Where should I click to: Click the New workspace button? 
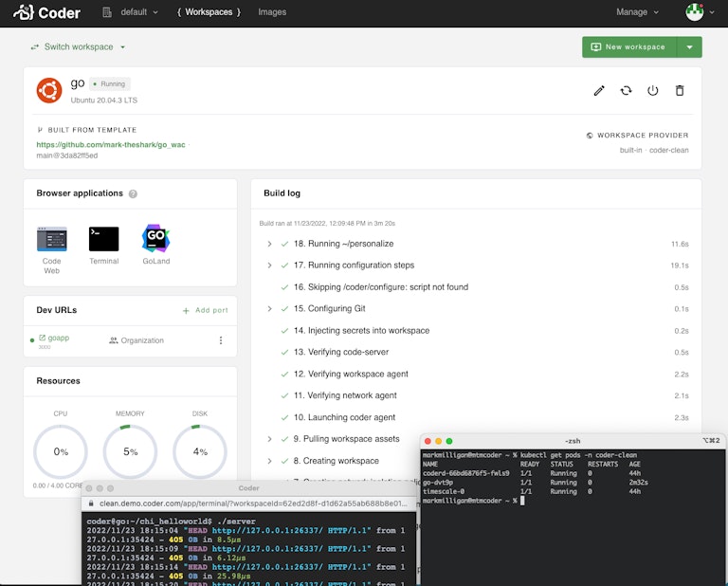628,46
